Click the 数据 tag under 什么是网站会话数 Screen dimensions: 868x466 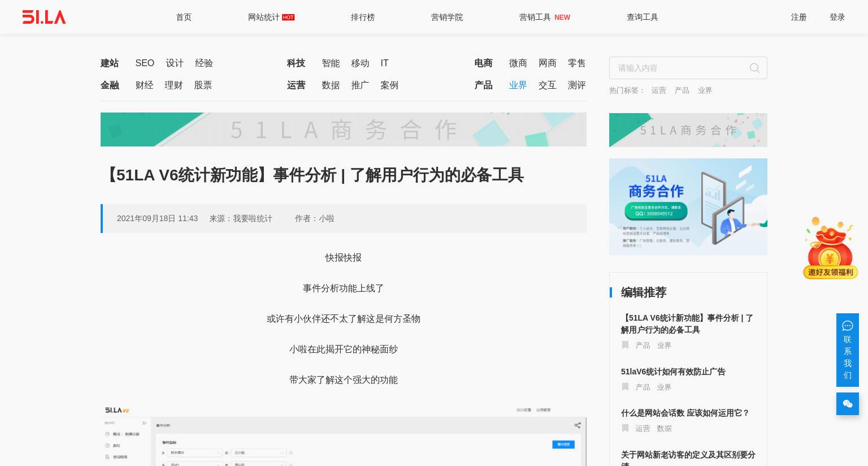click(664, 428)
